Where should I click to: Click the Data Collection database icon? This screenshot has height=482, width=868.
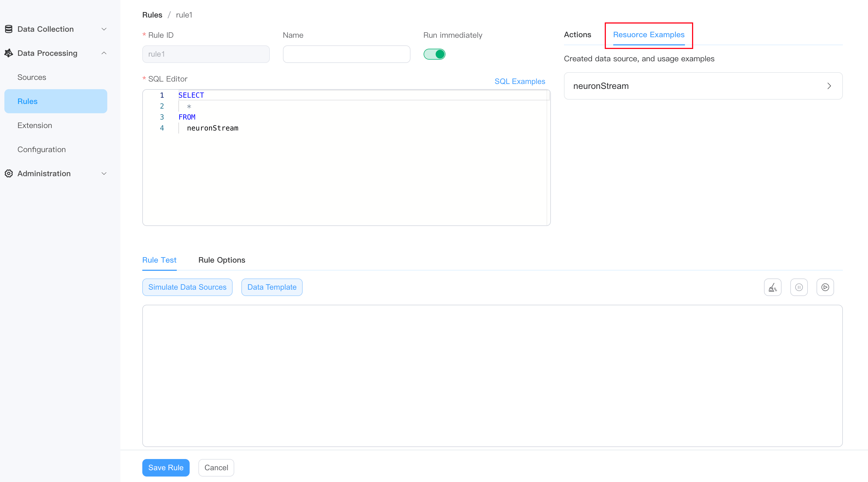tap(9, 29)
